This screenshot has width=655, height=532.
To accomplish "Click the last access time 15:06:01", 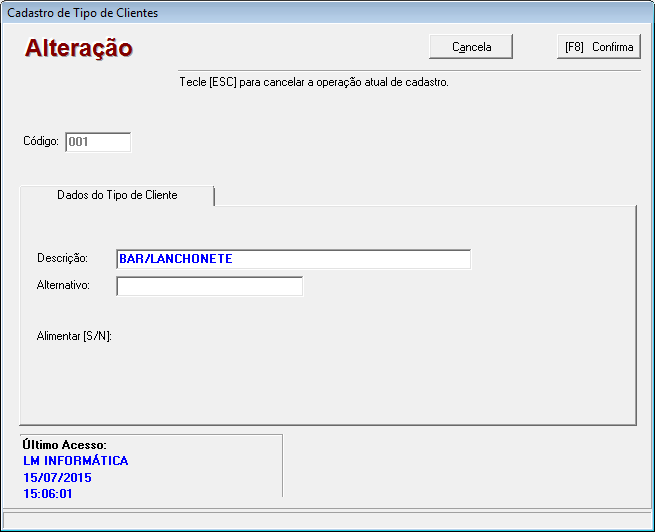I will pos(48,494).
